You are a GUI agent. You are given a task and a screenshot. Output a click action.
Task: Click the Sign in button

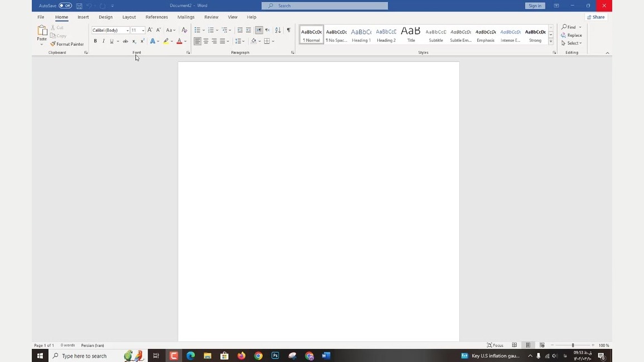point(535,6)
